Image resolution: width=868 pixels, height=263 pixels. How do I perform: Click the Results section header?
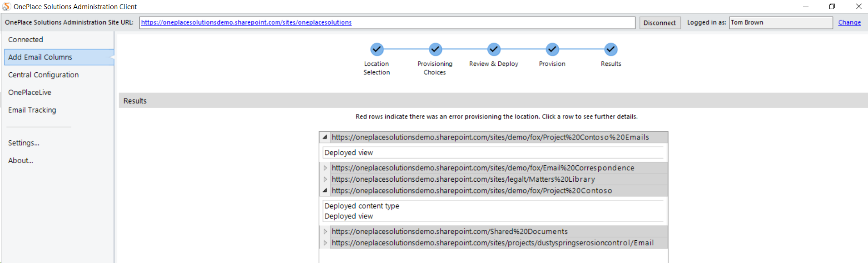coord(493,101)
